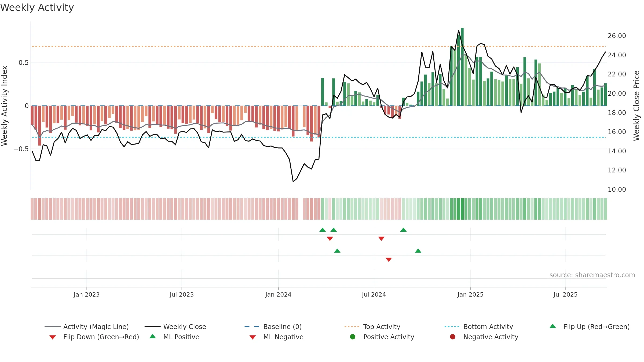
Task: Toggle the Bottom Activity legend entry
Action: pyautogui.click(x=479, y=327)
